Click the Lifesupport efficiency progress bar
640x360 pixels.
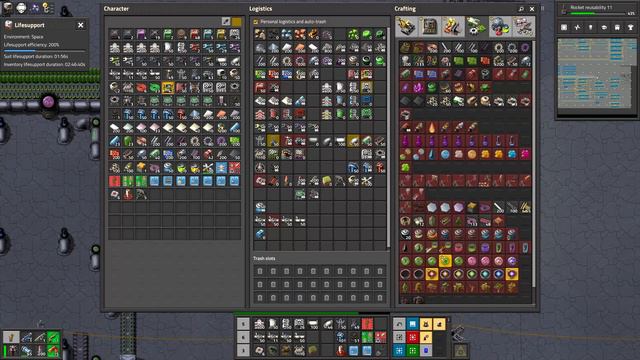tap(44, 51)
